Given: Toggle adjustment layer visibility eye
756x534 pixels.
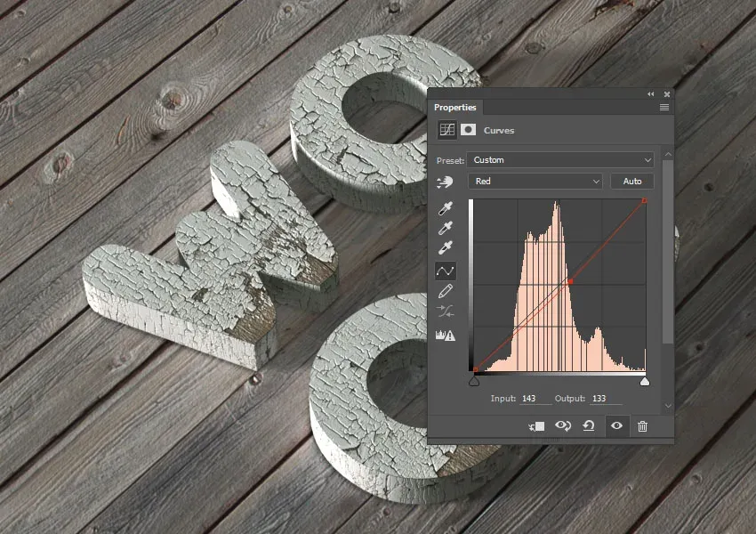Looking at the screenshot, I should (616, 426).
